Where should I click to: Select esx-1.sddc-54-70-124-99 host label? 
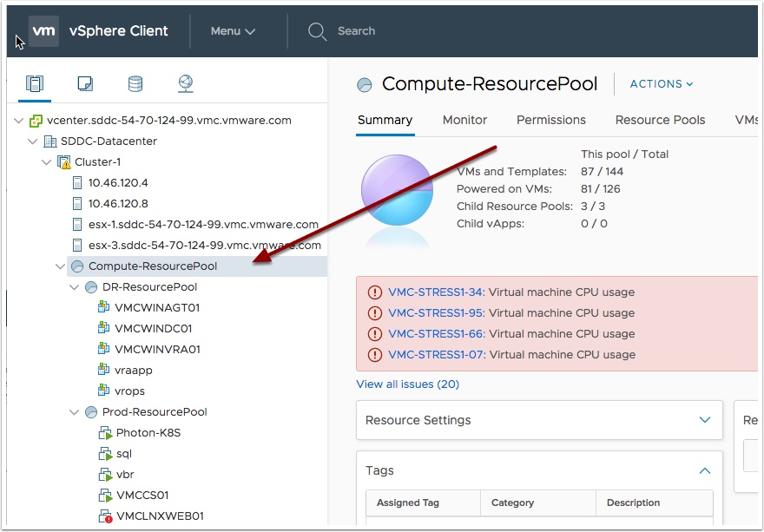click(203, 225)
